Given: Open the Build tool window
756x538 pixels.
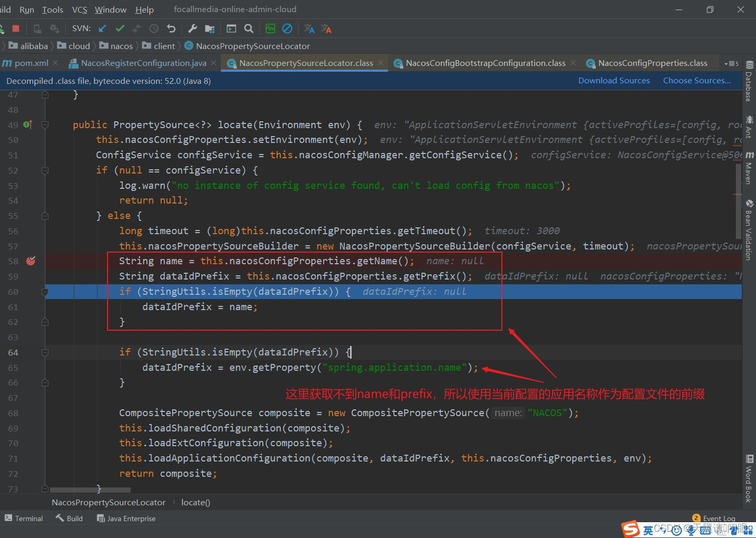Looking at the screenshot, I should click(x=70, y=518).
